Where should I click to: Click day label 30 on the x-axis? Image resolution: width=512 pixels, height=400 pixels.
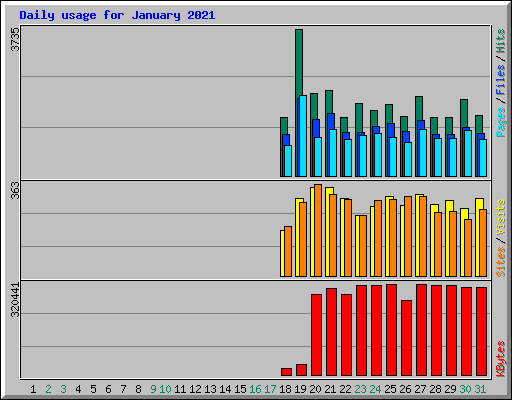coord(465,389)
